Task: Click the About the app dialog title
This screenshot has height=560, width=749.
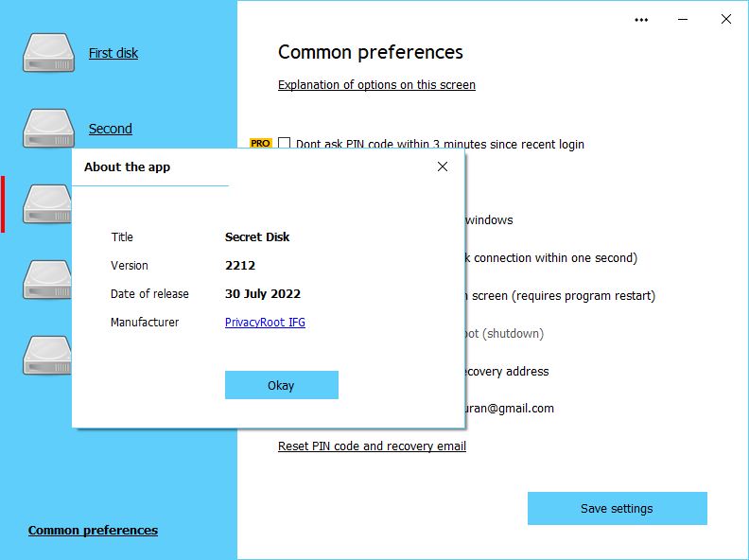Action: click(x=127, y=167)
